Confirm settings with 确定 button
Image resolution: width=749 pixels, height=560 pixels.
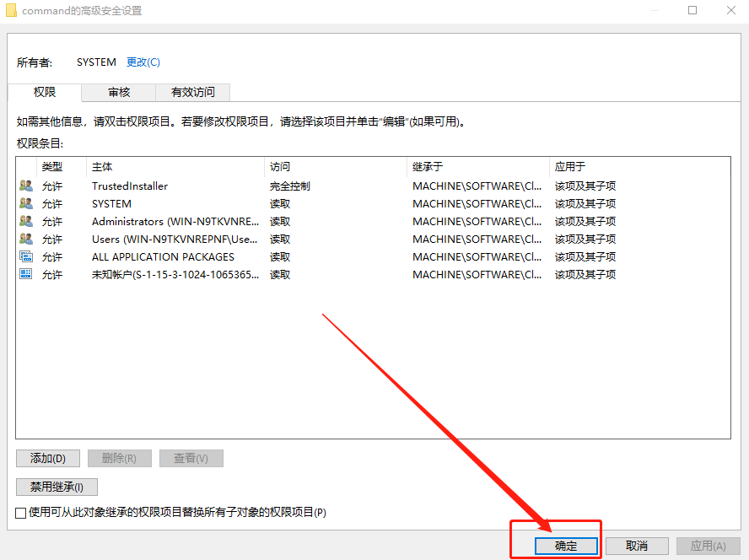coord(565,546)
